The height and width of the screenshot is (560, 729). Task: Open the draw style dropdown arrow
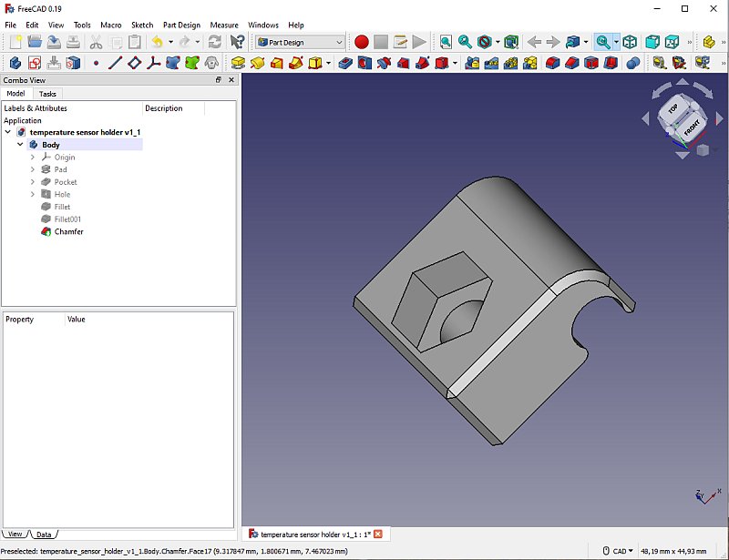click(498, 42)
